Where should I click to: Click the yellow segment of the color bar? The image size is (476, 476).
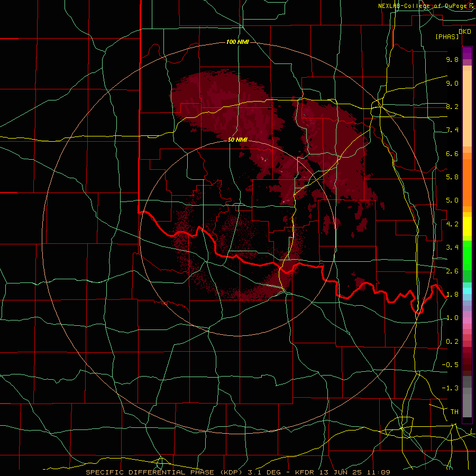click(467, 226)
